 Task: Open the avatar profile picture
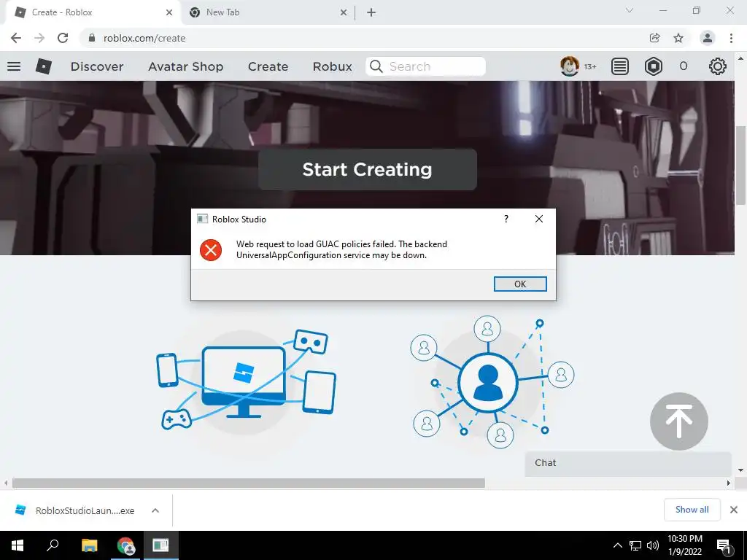click(x=569, y=66)
